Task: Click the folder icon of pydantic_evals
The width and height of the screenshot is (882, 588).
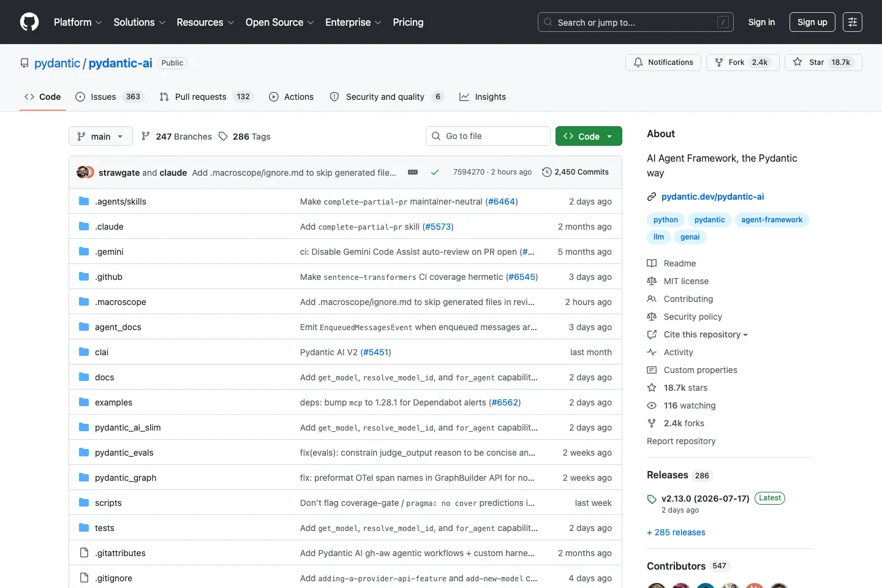Action: coord(84,453)
